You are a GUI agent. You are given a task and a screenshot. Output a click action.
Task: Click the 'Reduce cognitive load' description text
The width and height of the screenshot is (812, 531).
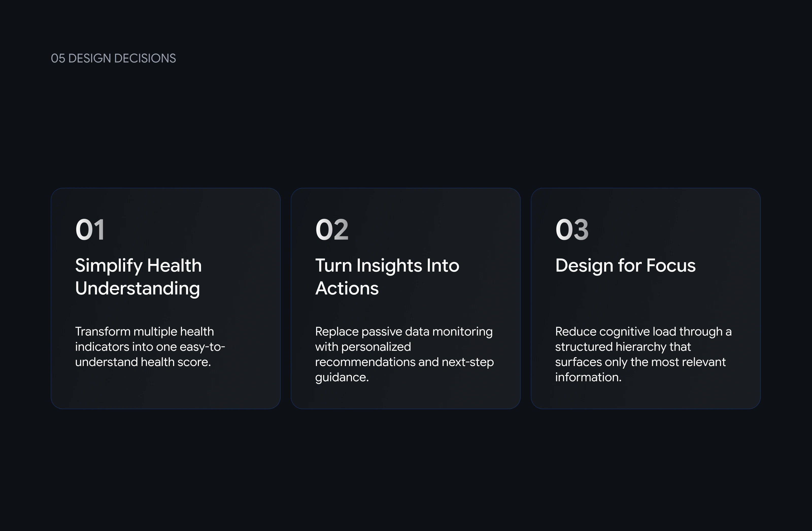coord(643,354)
